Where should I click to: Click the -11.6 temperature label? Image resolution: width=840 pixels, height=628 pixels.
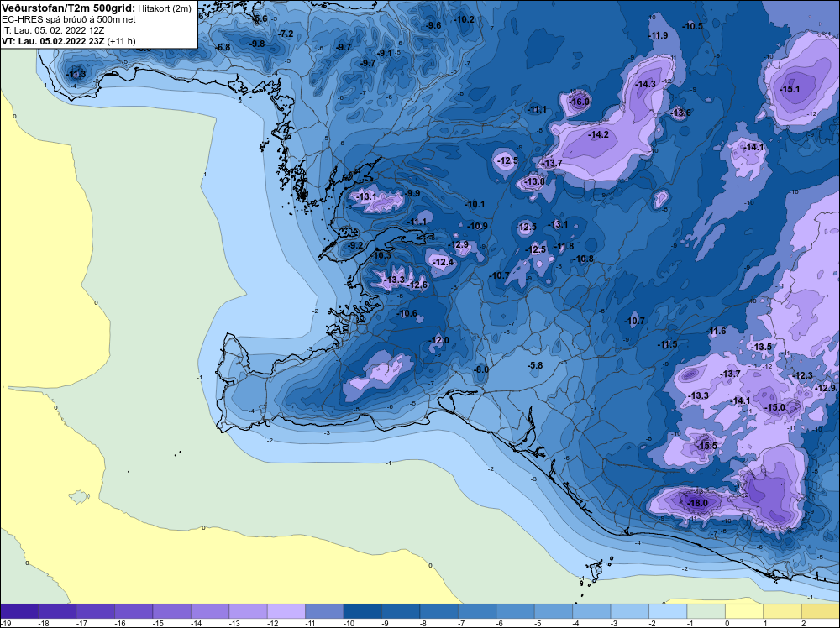(x=715, y=332)
